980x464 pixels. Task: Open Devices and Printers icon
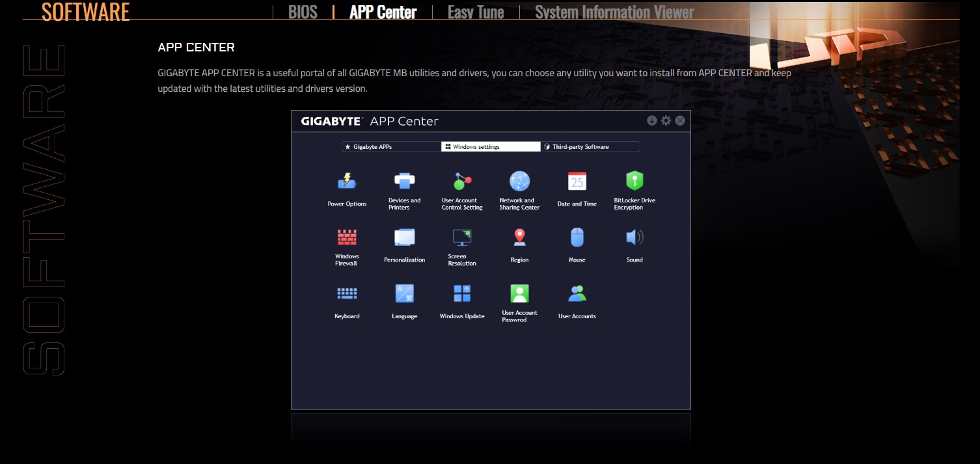click(x=404, y=181)
